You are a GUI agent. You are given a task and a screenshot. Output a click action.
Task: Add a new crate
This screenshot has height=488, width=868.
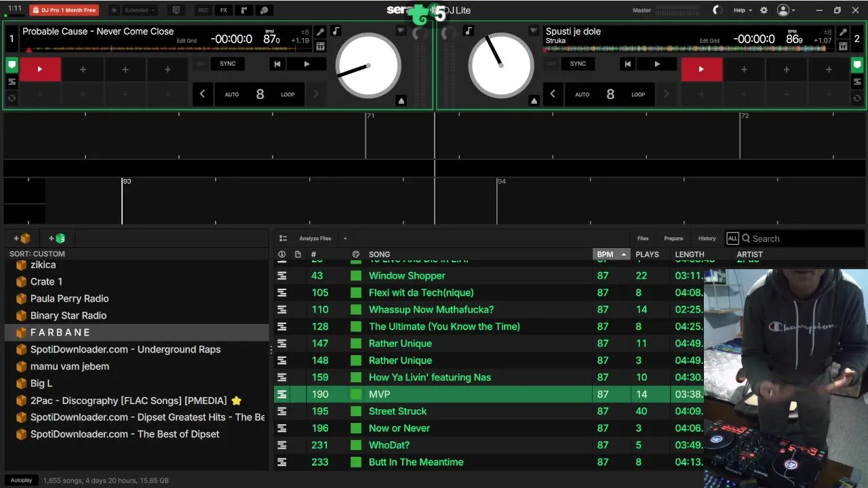pyautogui.click(x=22, y=238)
